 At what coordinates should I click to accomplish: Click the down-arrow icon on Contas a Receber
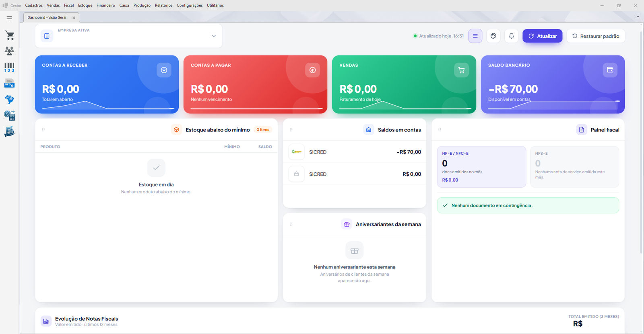click(x=164, y=70)
